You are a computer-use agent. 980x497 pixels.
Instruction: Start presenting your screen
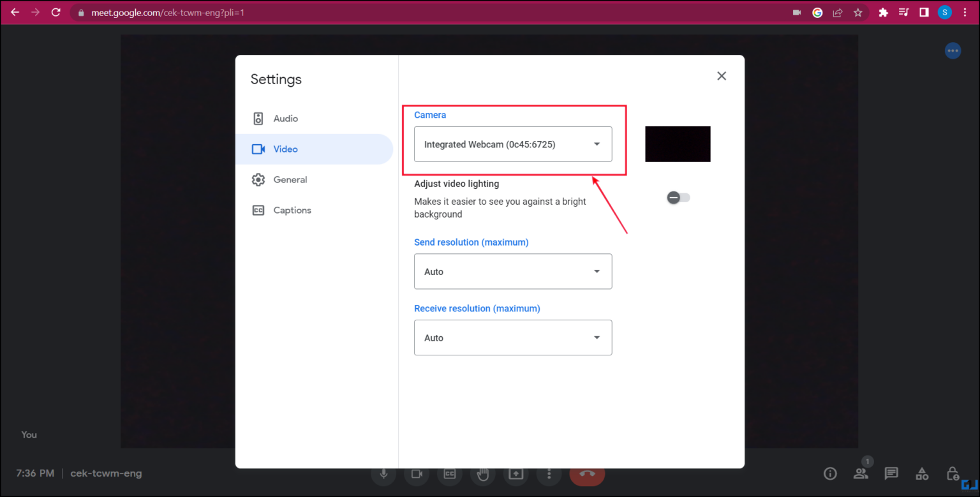tap(516, 473)
